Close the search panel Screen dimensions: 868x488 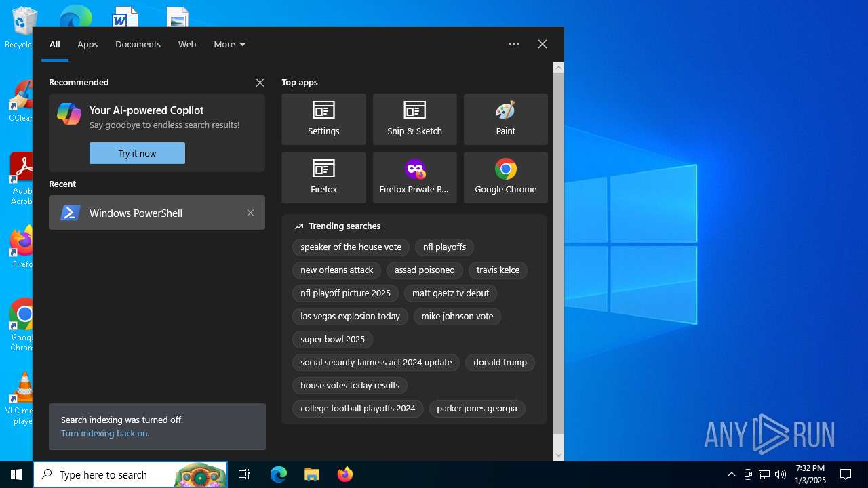pyautogui.click(x=542, y=44)
